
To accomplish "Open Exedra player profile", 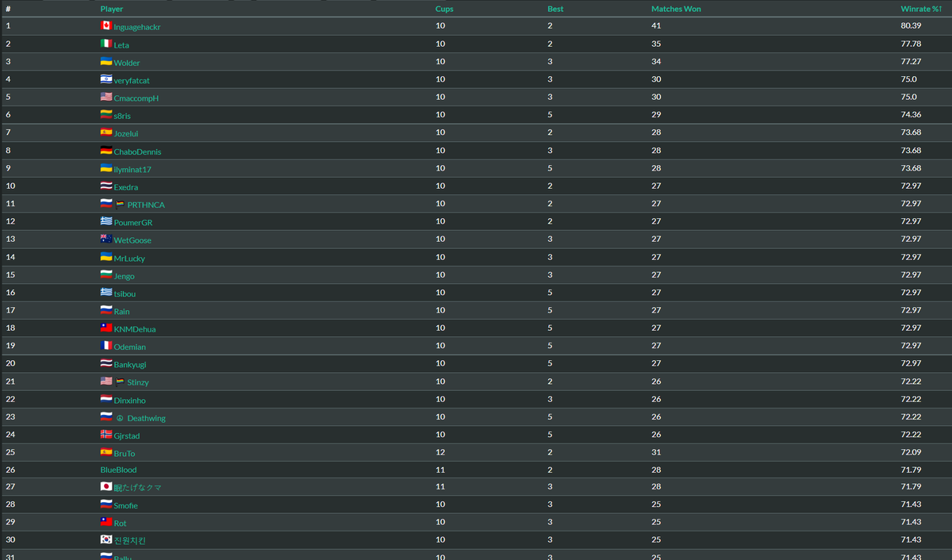I will [126, 187].
